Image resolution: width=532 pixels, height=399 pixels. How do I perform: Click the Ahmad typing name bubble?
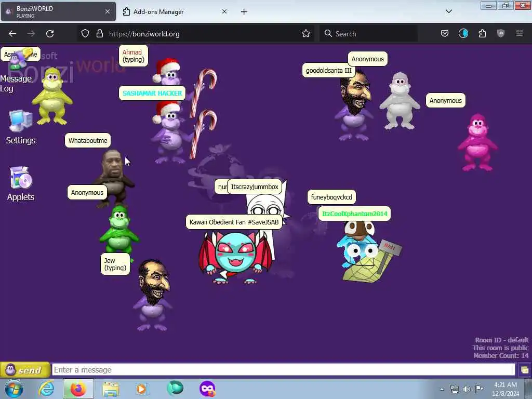pos(134,56)
